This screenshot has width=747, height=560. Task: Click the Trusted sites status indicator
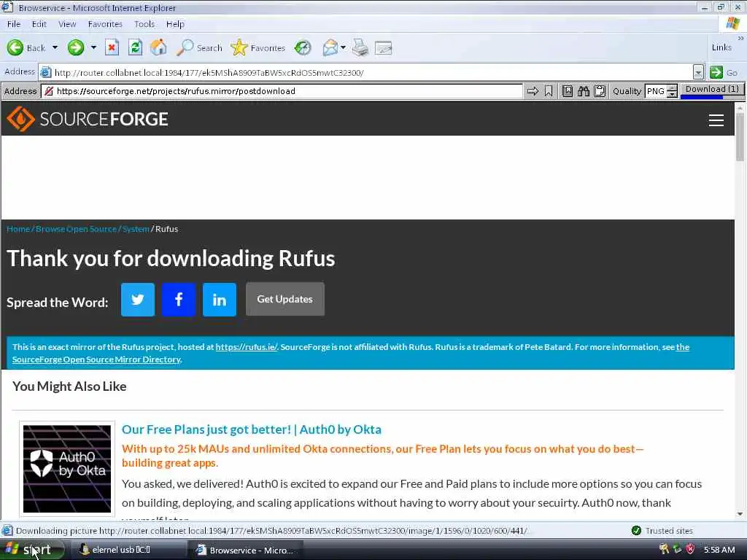662,531
